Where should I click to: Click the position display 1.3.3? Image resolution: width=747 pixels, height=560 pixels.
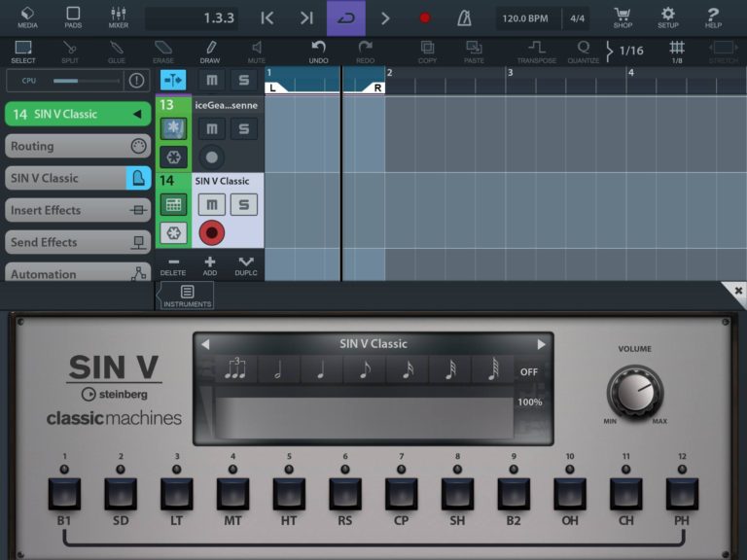coord(192,18)
